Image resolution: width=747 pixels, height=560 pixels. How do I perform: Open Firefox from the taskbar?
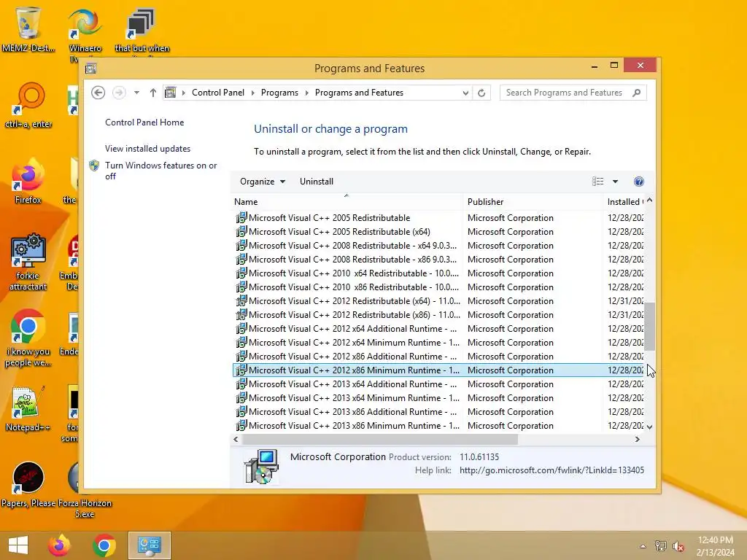(x=59, y=545)
